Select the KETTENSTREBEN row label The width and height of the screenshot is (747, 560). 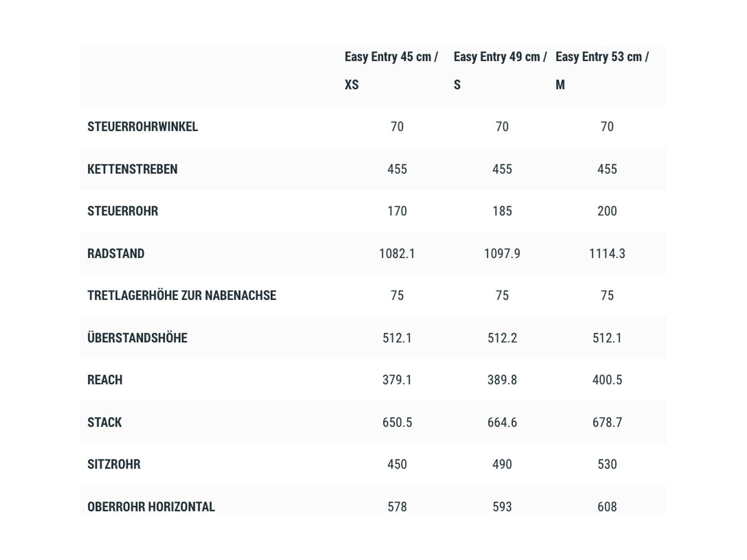[132, 169]
